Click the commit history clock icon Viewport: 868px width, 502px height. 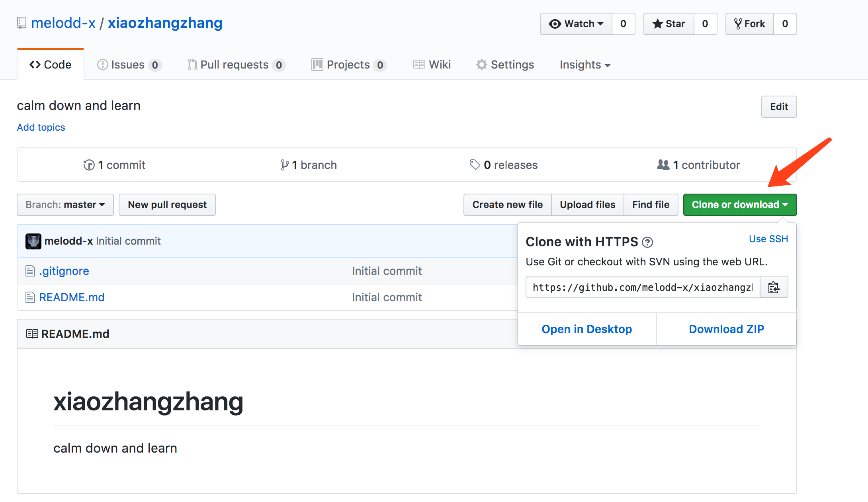(x=89, y=165)
